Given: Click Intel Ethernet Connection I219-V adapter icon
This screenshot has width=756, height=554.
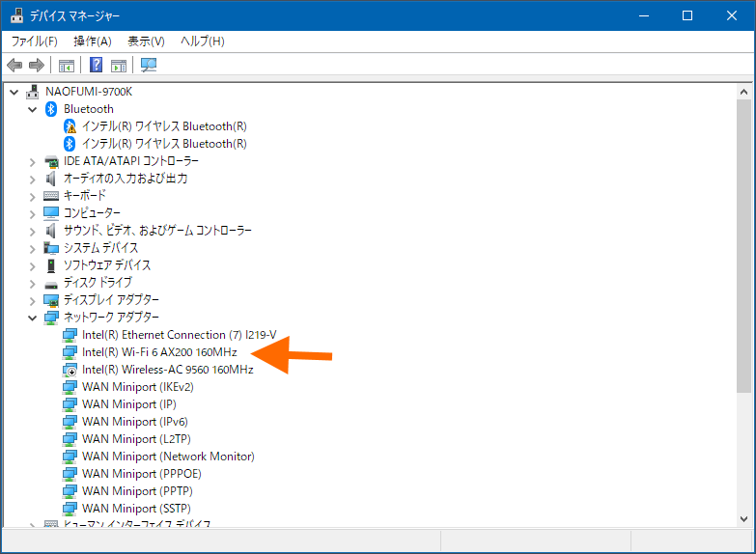Looking at the screenshot, I should 70,335.
